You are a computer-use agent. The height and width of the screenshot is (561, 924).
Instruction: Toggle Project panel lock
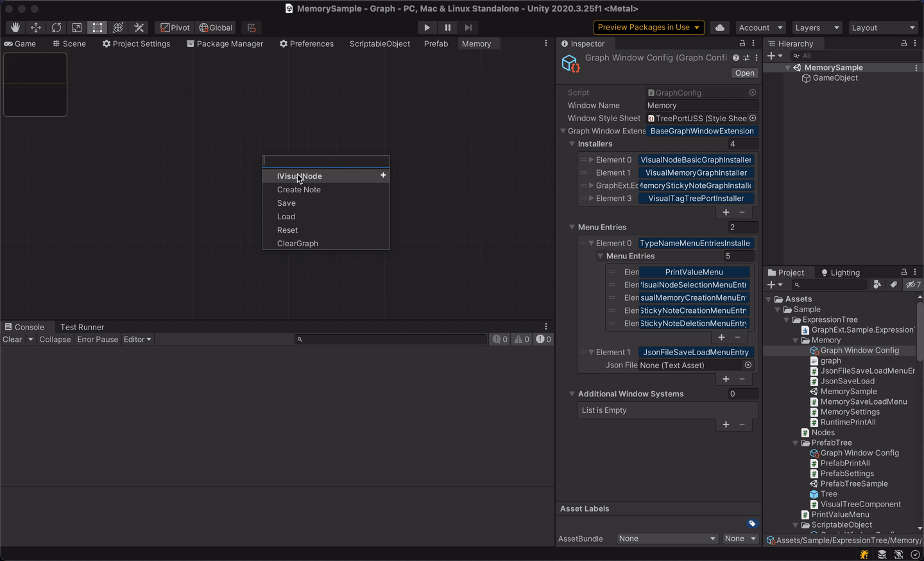(904, 272)
